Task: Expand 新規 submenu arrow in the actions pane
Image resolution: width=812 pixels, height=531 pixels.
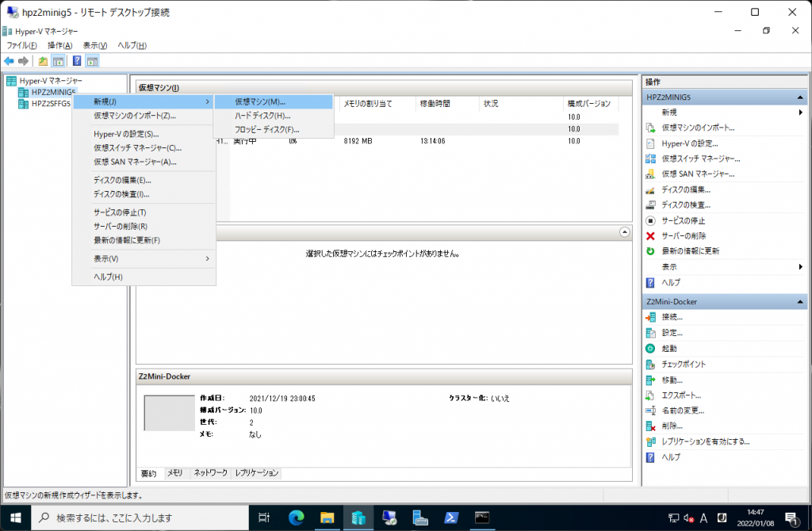Action: click(x=801, y=113)
